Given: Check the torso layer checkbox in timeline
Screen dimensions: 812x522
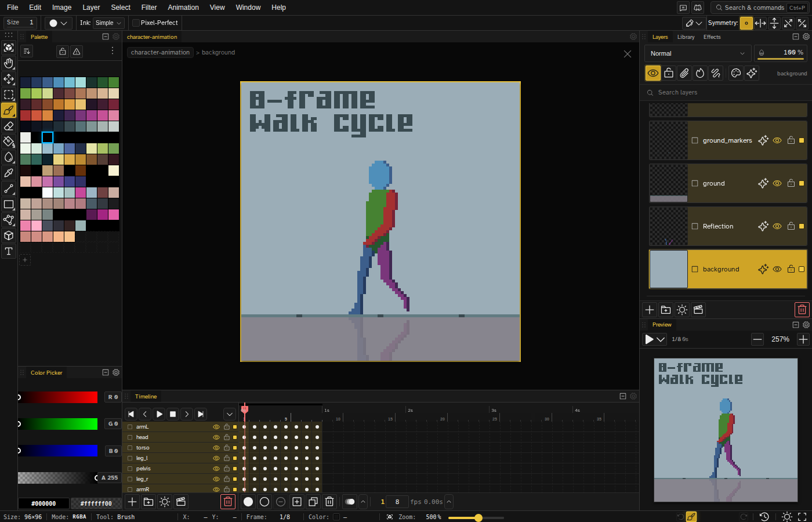Looking at the screenshot, I should click(130, 448).
